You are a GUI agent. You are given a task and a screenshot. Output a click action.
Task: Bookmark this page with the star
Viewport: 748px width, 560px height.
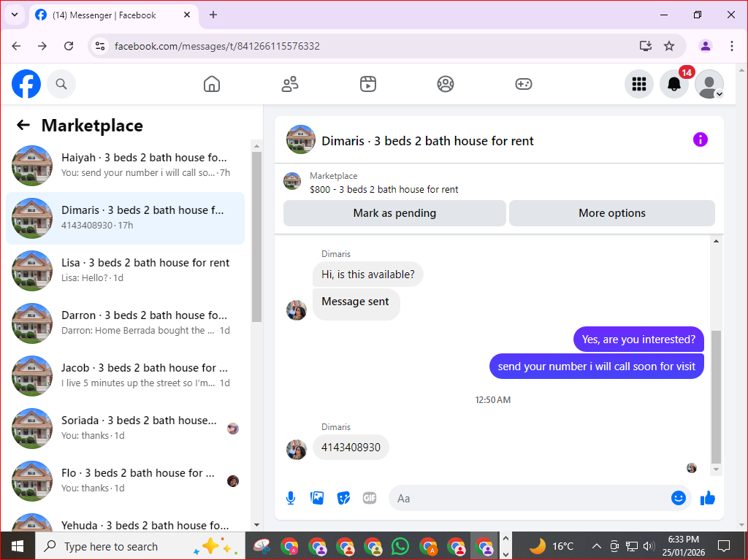[669, 46]
